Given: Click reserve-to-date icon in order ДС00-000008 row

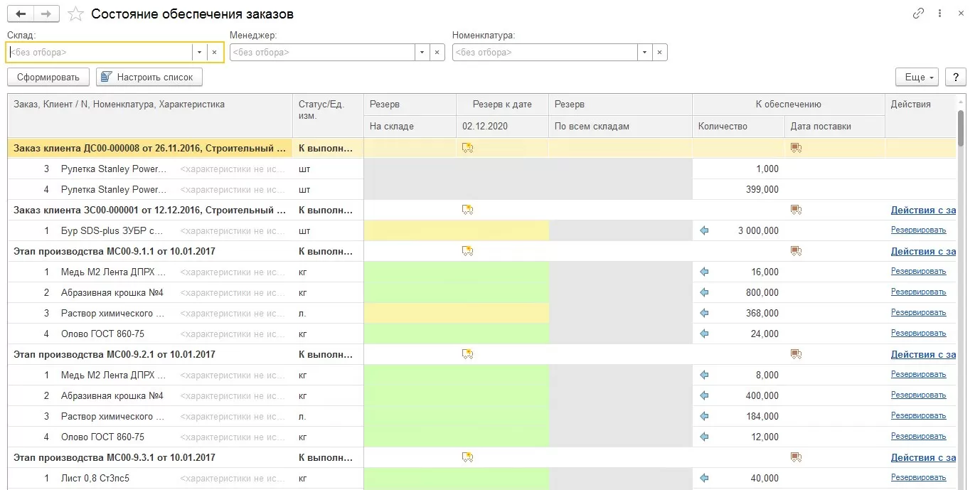Looking at the screenshot, I should pos(467,148).
